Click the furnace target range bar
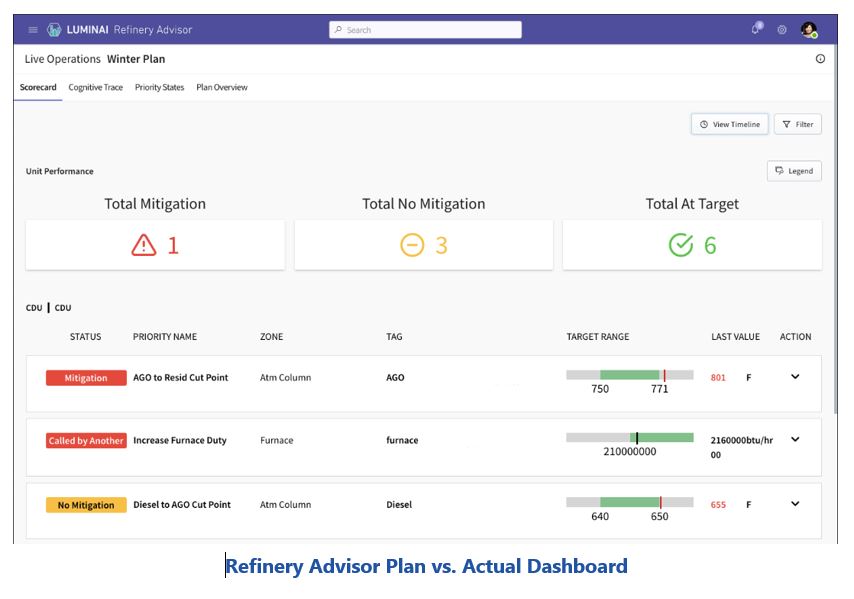The image size is (854, 599). pos(630,437)
